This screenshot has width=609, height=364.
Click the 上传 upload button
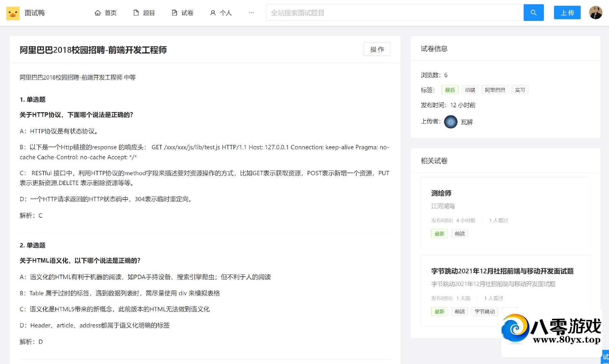[567, 12]
